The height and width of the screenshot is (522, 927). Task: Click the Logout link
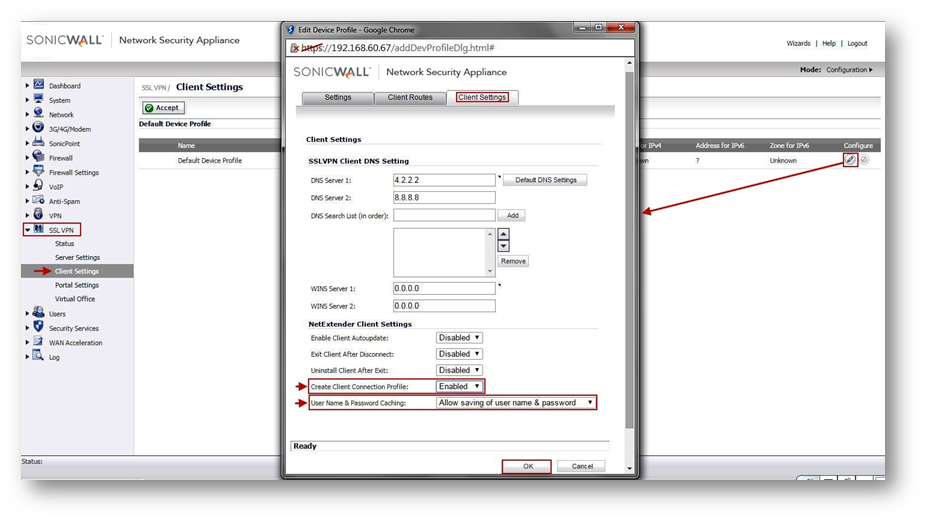click(857, 44)
